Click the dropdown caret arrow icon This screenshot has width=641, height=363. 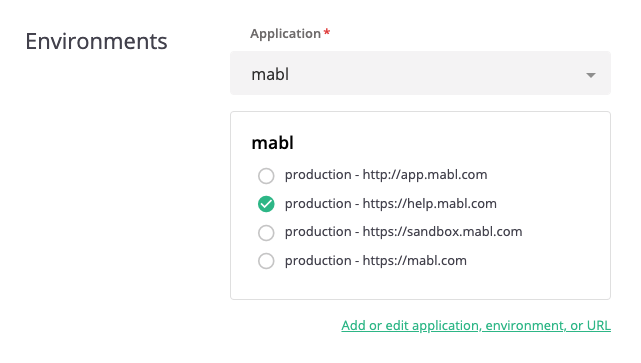click(591, 75)
